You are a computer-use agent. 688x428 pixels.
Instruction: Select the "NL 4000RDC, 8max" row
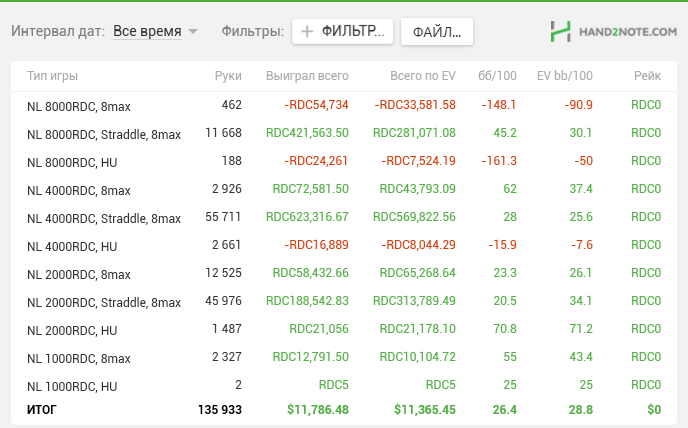(79, 190)
